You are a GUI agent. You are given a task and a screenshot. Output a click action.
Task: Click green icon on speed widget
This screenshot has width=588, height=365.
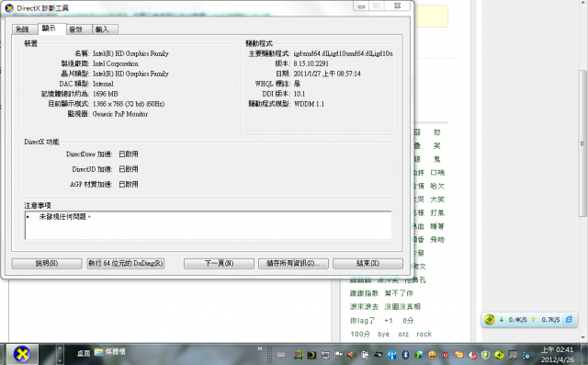[489, 320]
